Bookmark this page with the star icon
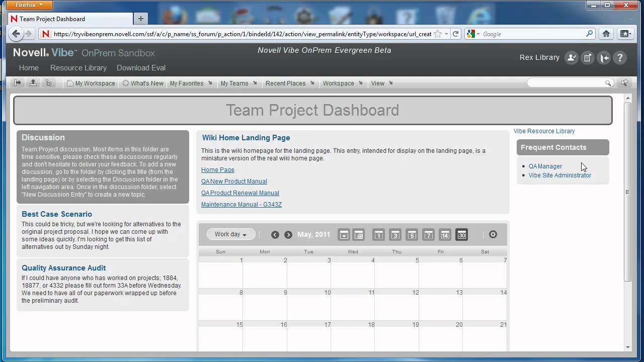Viewport: 644px width, 362px height. [438, 34]
